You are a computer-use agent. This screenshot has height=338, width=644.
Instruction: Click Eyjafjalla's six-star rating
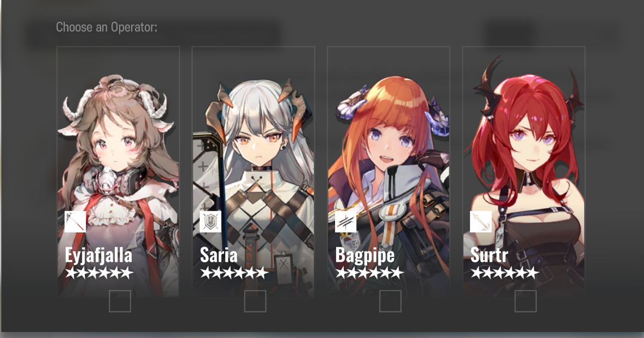click(99, 273)
